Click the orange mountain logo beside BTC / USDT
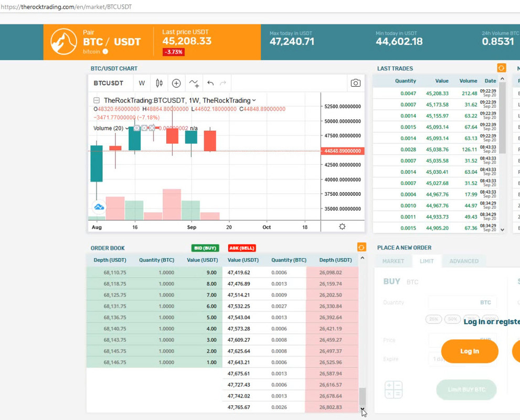This screenshot has height=420, width=520. [x=63, y=41]
